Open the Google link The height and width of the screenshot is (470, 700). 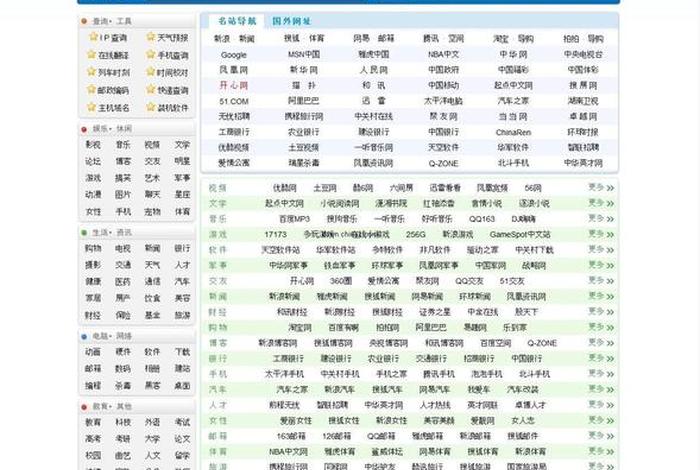233,55
